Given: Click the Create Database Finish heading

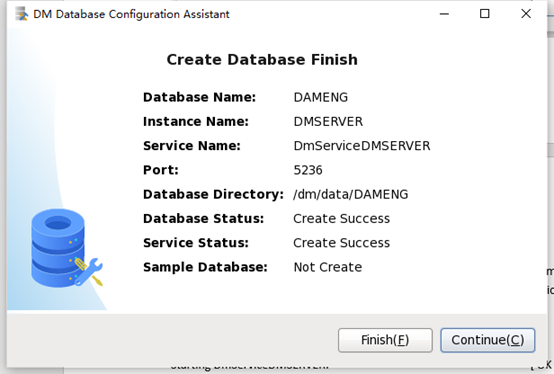Looking at the screenshot, I should [262, 60].
